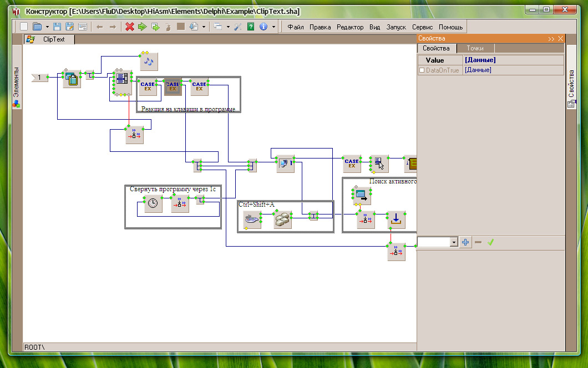Open the Сервис menu

(422, 27)
